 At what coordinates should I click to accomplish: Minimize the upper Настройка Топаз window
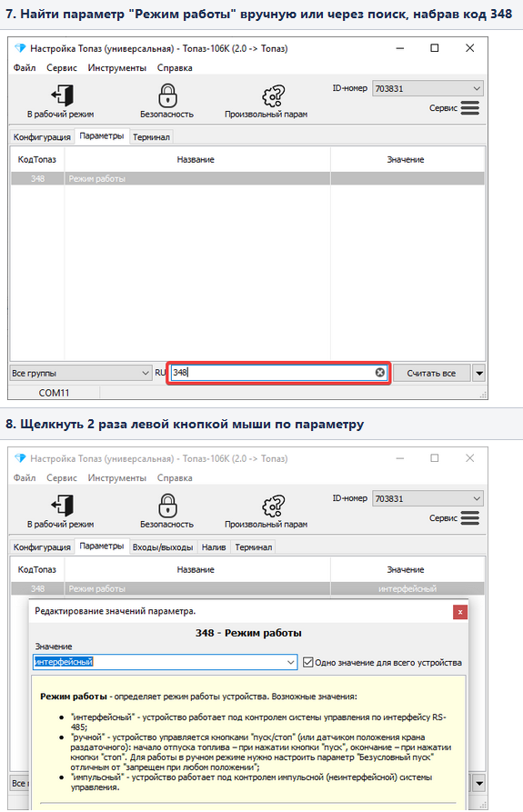pyautogui.click(x=400, y=48)
